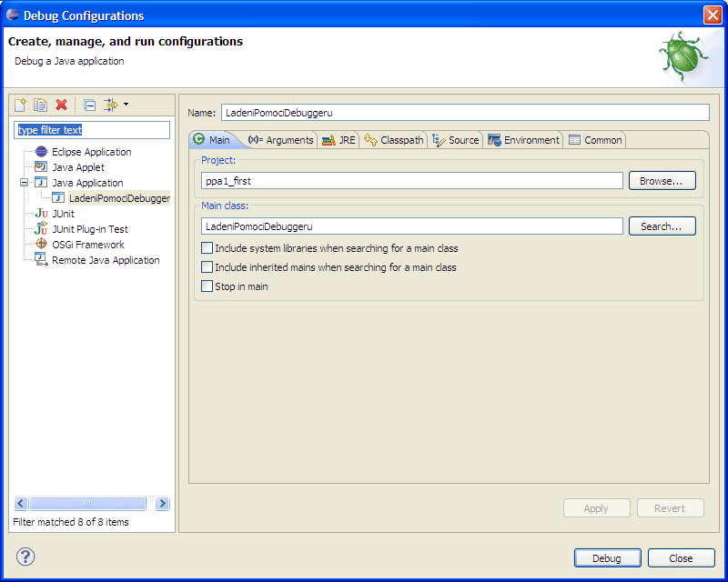This screenshot has height=582, width=728.
Task: Enable Include system libraries checkbox
Action: (207, 248)
